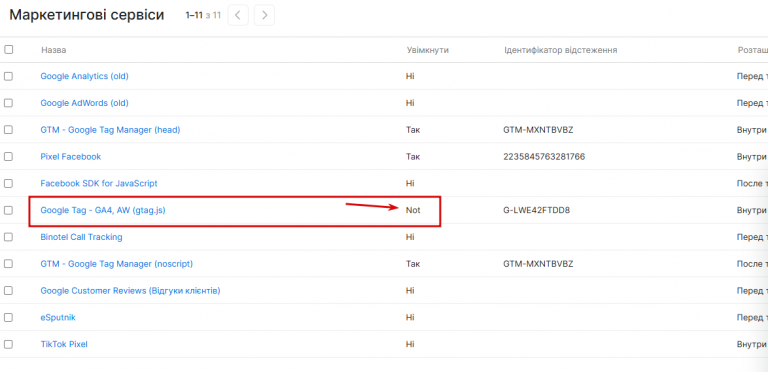Open Google Customer Reviews (Відгуки клієнтів)
Viewport: 768px width, 372px height.
tap(130, 291)
